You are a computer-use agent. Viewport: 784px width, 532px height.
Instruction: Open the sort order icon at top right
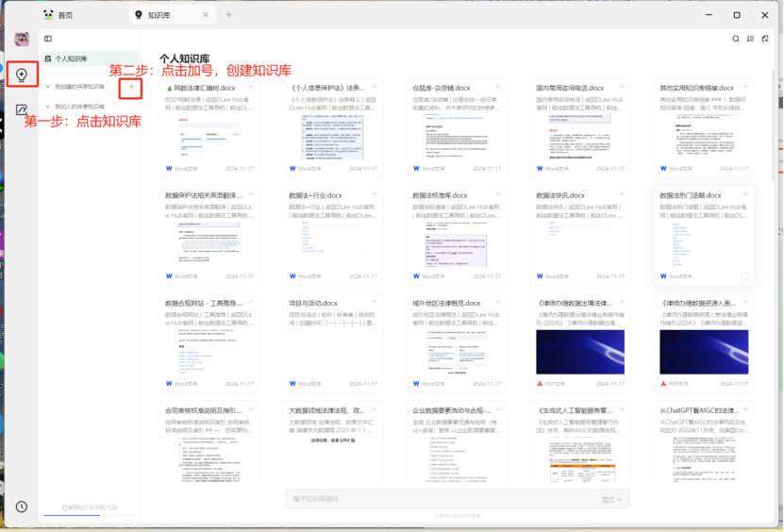coord(750,39)
